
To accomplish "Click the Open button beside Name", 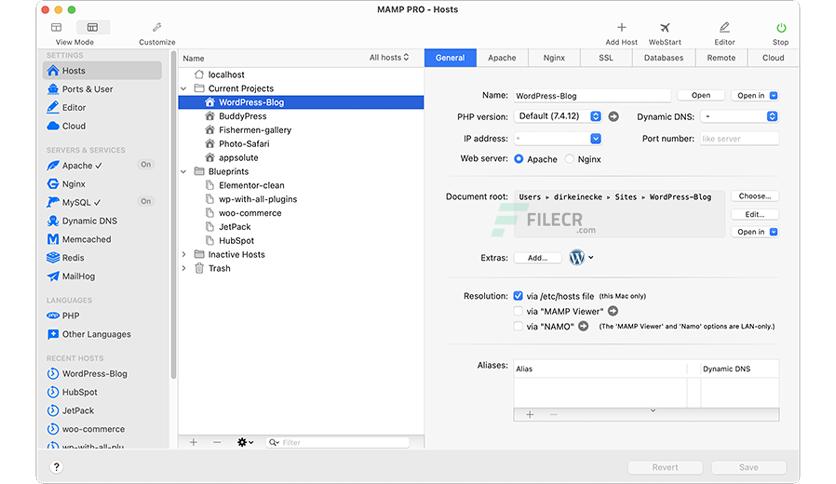I will click(x=701, y=95).
